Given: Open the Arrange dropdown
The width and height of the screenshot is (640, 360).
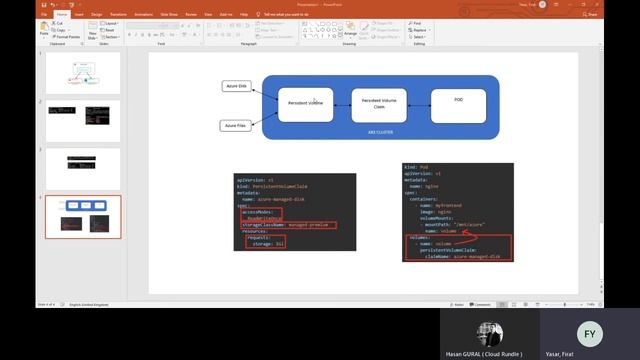Looking at the screenshot, I should pos(350,30).
